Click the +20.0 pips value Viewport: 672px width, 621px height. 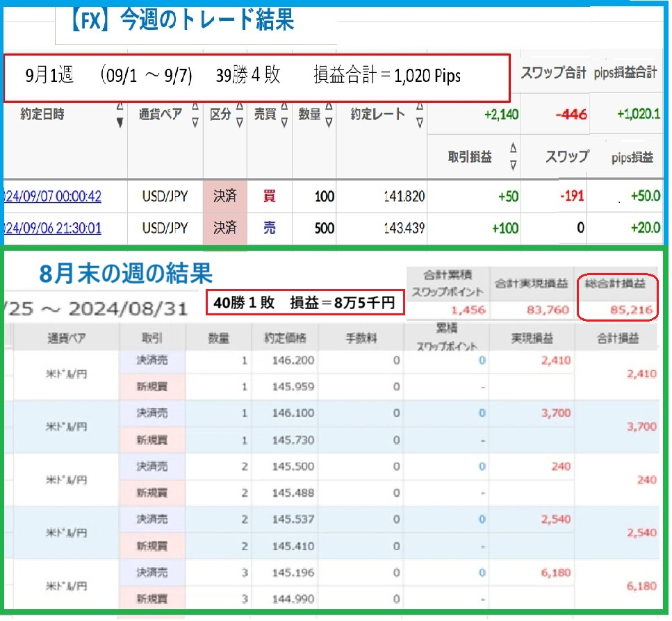click(x=646, y=228)
